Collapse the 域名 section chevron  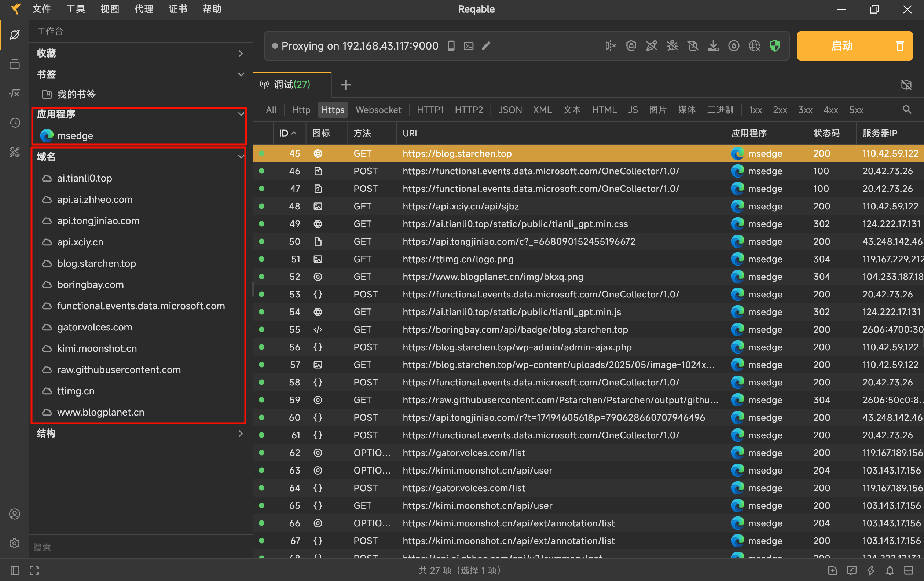[241, 157]
